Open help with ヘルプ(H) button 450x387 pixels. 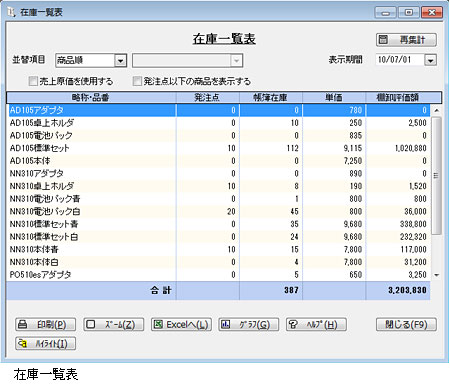pyautogui.click(x=316, y=325)
